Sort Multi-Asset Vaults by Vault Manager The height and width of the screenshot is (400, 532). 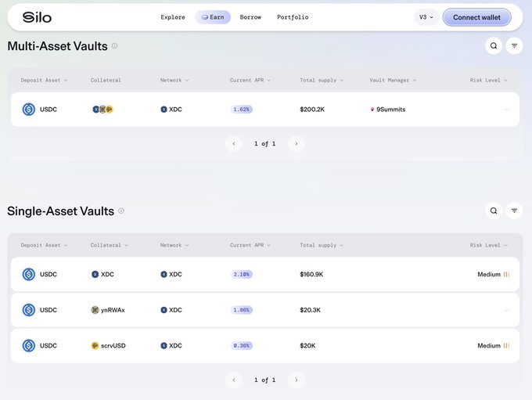coord(393,80)
